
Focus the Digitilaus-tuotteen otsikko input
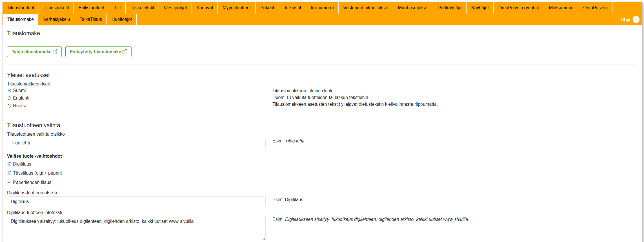point(136,202)
